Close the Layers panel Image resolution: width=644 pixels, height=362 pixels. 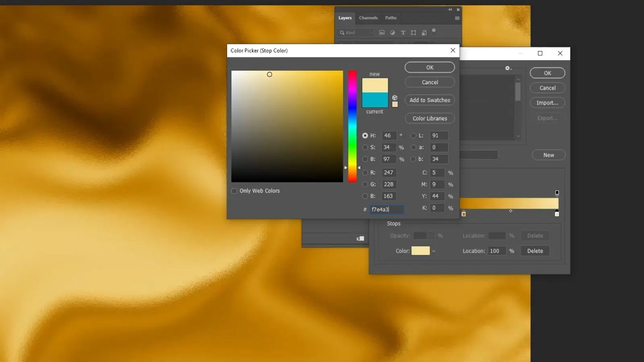[x=458, y=10]
